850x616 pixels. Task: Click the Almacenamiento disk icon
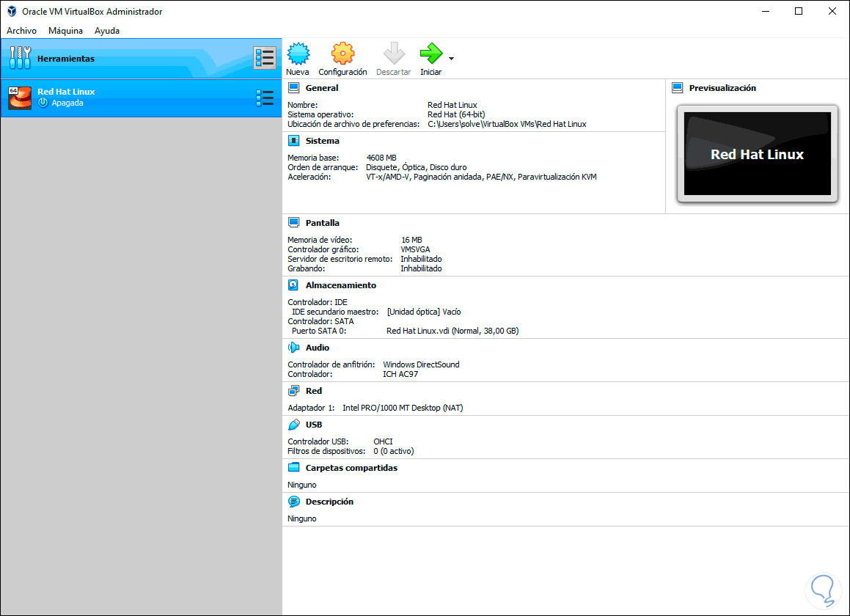click(x=294, y=285)
